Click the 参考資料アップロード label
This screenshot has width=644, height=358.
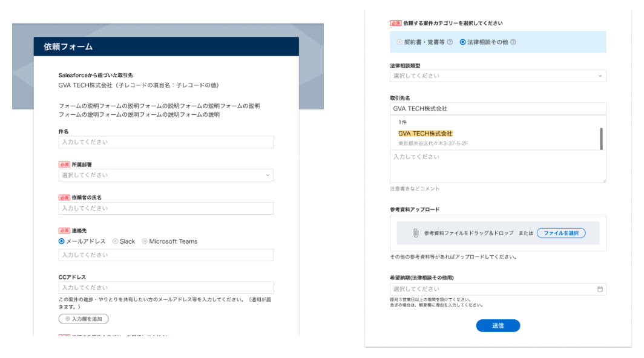point(415,209)
